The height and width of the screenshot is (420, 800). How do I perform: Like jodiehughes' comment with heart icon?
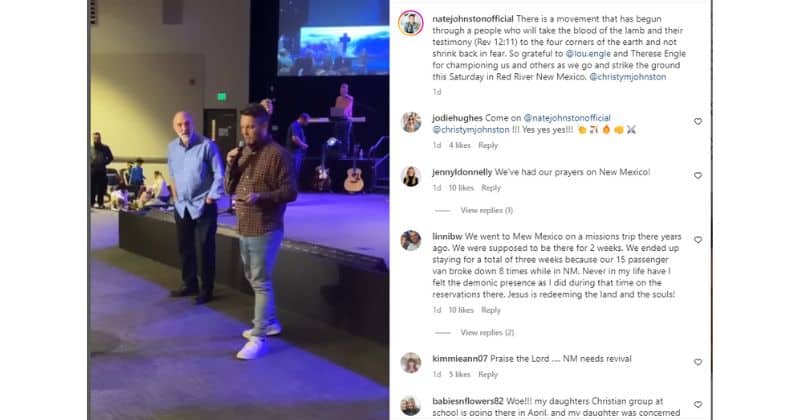[x=697, y=121]
